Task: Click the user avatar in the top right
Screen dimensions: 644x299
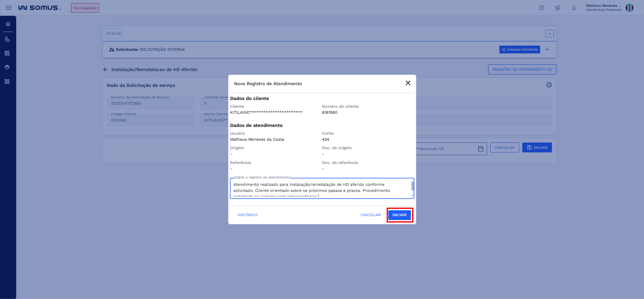Action: 629,8
